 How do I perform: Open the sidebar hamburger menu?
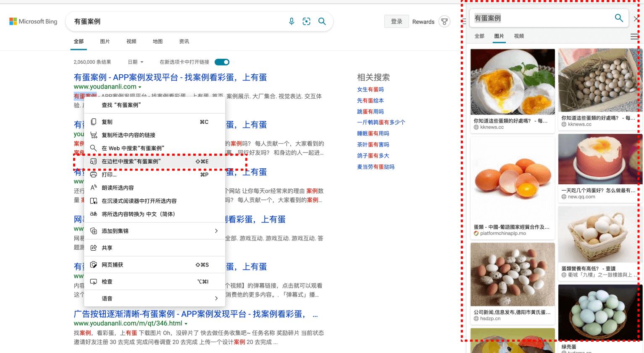(634, 37)
